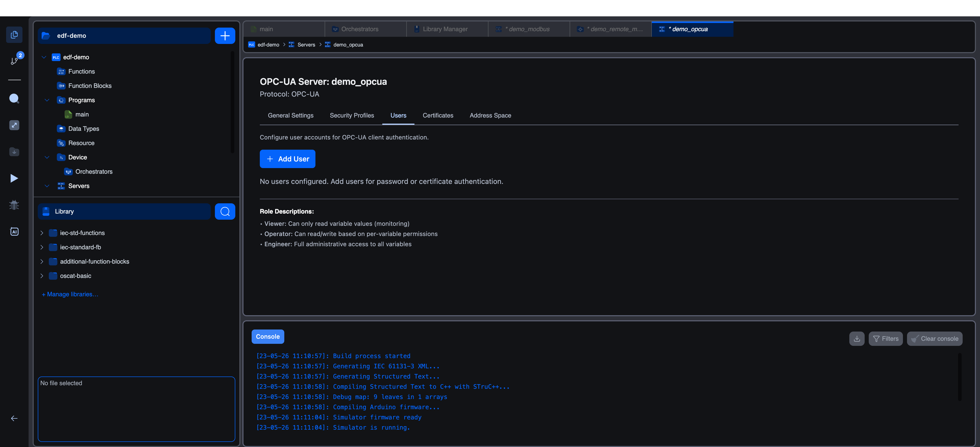Open the Address Space tab

(490, 115)
